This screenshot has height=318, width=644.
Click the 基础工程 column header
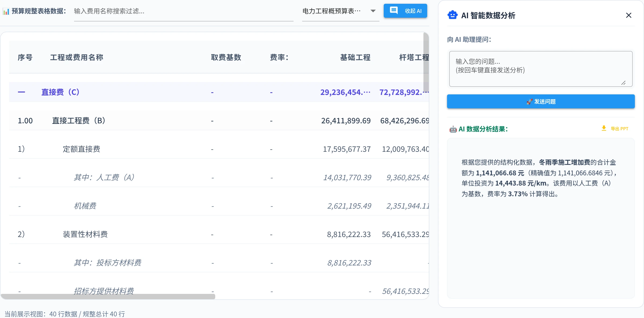coord(355,57)
